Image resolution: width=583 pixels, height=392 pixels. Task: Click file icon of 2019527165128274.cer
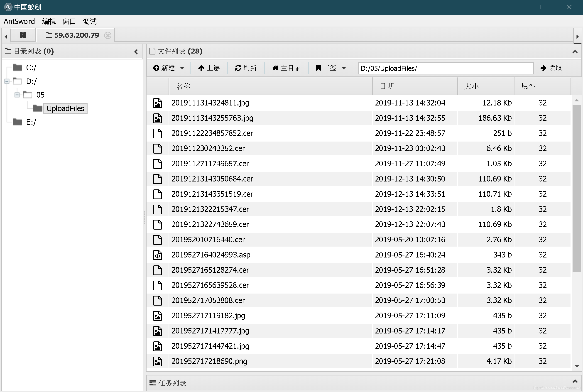click(x=157, y=270)
